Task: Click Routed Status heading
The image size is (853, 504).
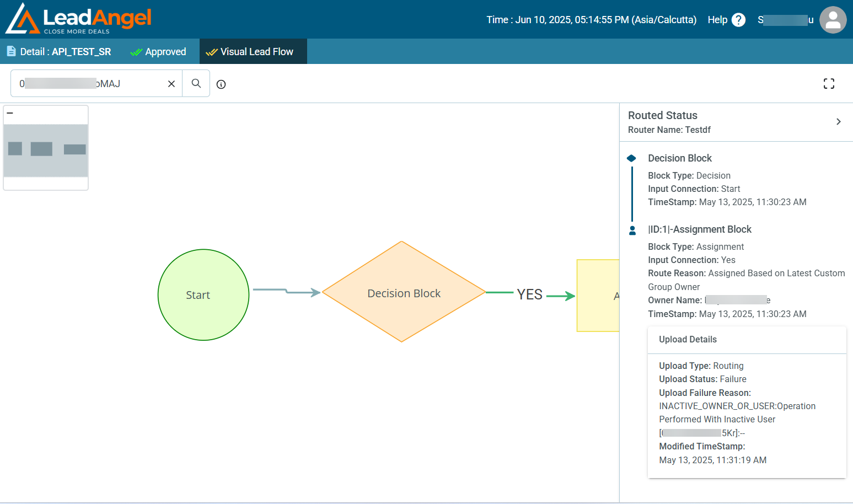Action: [x=663, y=115]
